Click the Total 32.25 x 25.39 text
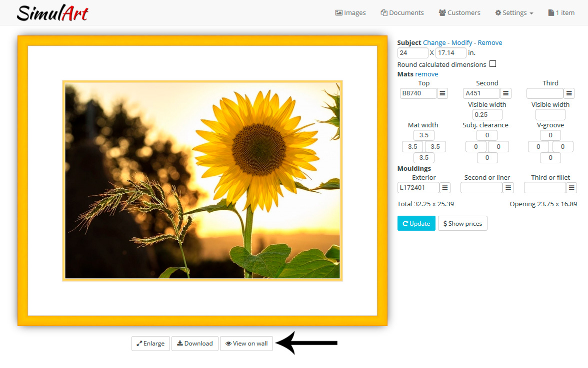This screenshot has width=588, height=368. [425, 204]
